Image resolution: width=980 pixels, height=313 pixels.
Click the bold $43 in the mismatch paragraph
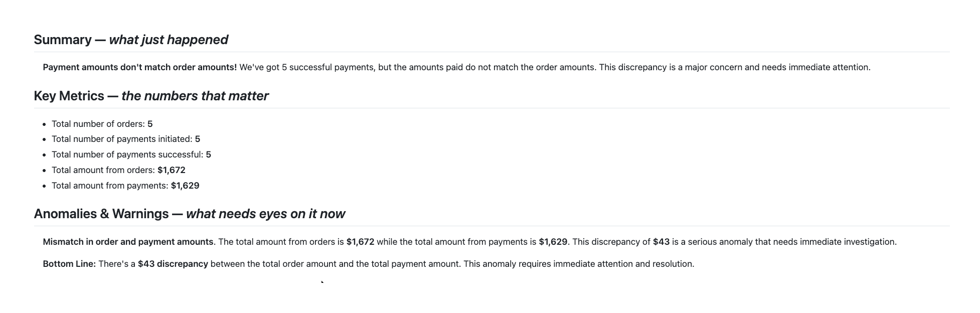[661, 242]
